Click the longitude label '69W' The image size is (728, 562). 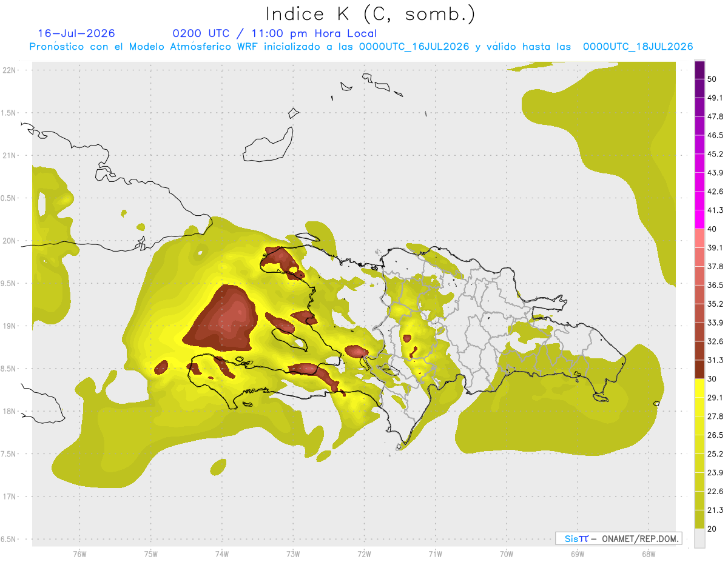[x=577, y=554]
